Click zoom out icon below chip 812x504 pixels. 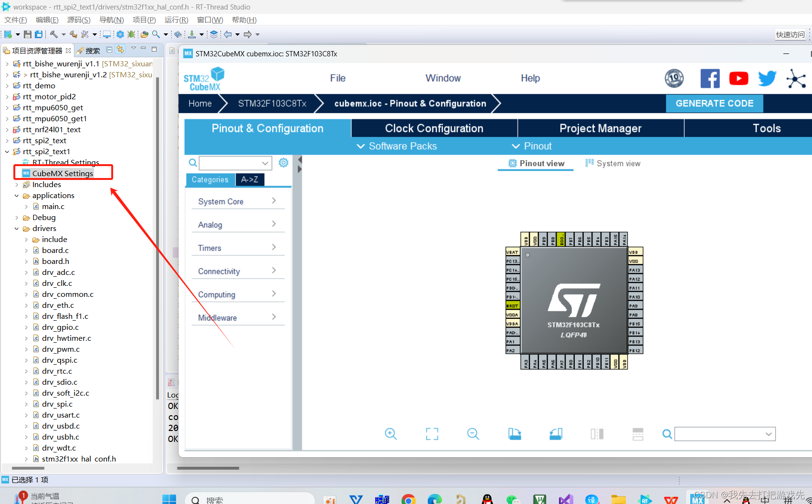473,434
